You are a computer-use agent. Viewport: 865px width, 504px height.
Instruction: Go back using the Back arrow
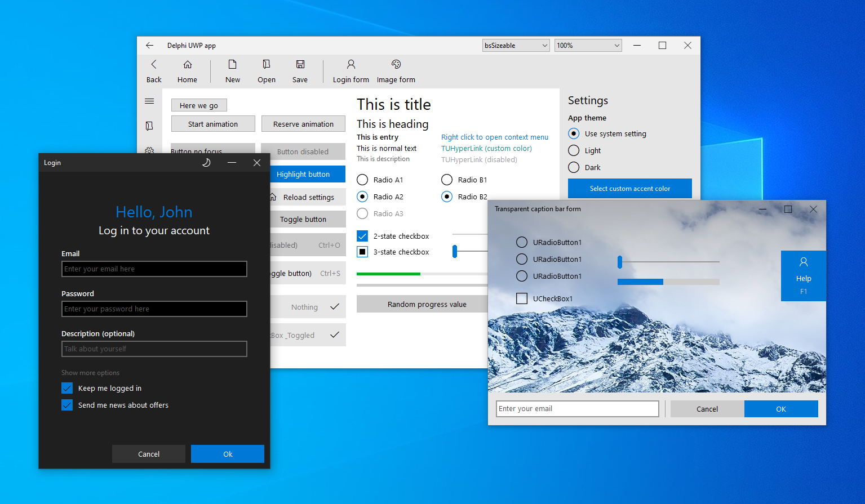(x=153, y=71)
